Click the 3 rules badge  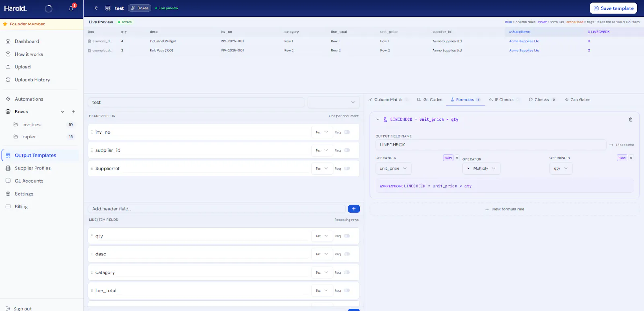140,8
